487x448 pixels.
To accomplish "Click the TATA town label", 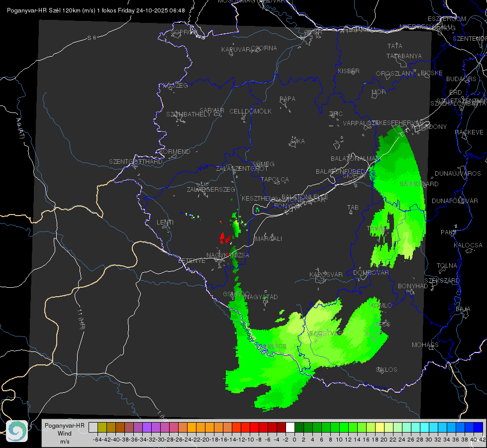I will tap(395, 46).
